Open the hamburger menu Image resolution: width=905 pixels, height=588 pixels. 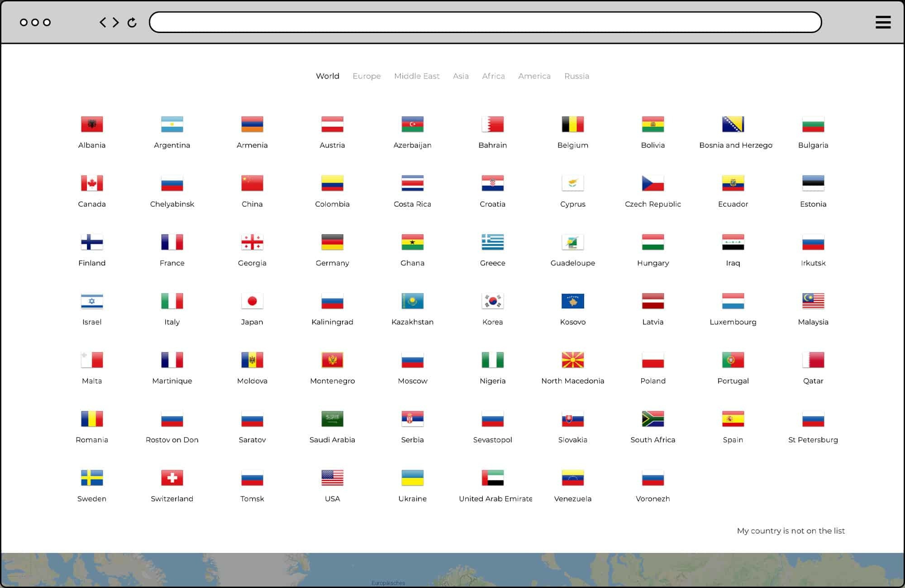[x=883, y=22]
